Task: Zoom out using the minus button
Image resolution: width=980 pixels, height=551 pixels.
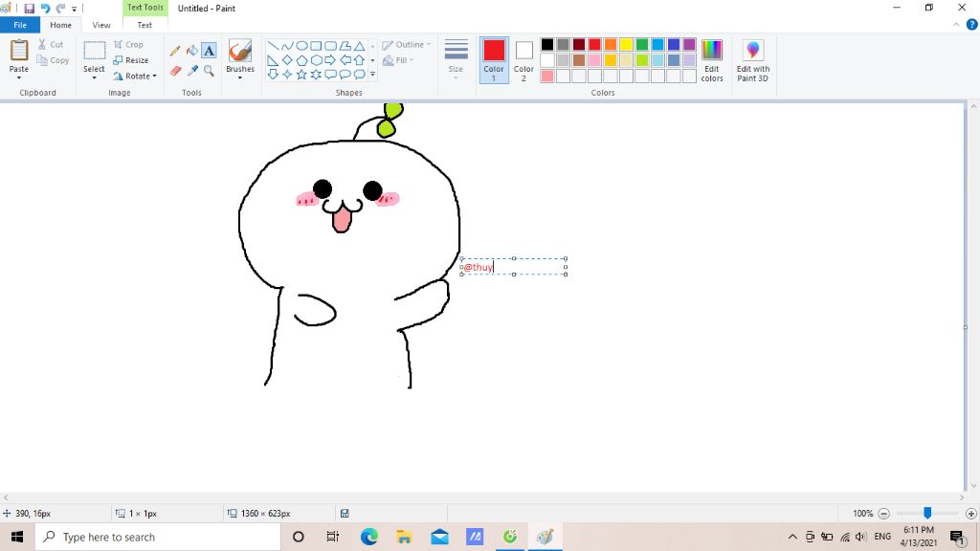Action: point(883,514)
